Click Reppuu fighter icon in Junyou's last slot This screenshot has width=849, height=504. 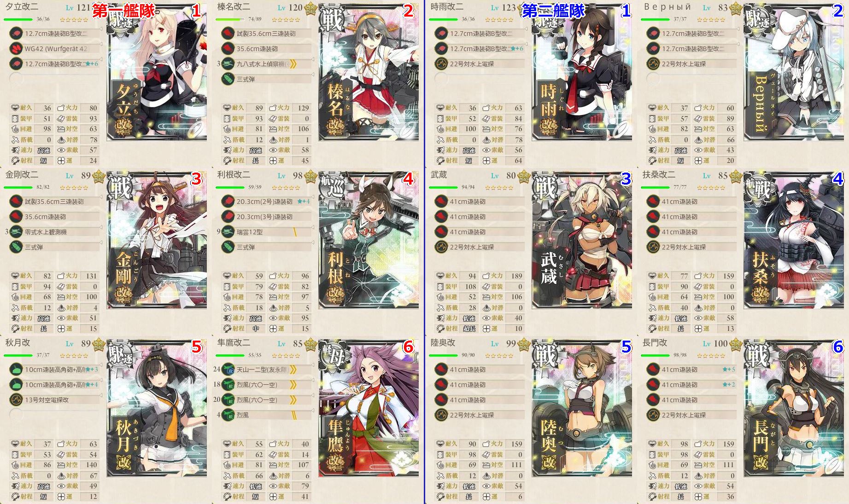(228, 415)
